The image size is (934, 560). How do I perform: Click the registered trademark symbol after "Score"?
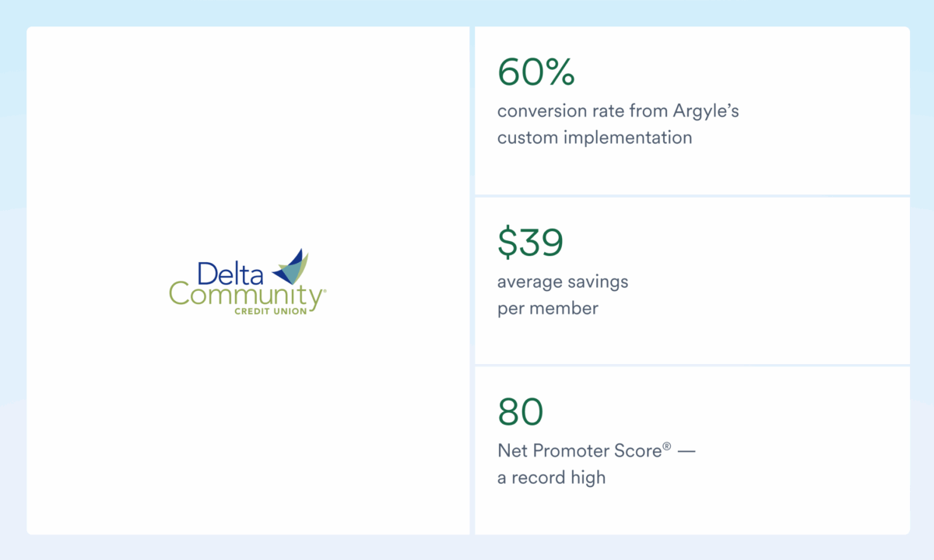coord(667,446)
